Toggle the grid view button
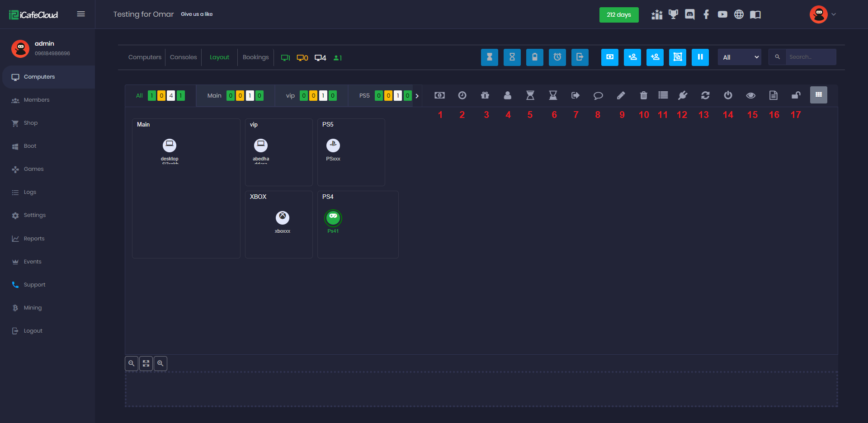Viewport: 868px width, 423px height. 818,95
